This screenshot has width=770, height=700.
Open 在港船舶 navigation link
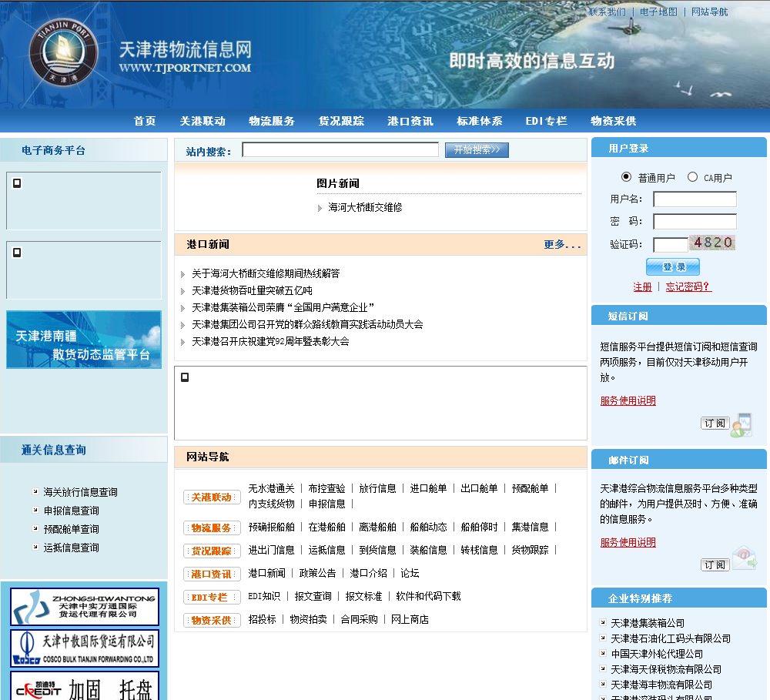click(326, 527)
